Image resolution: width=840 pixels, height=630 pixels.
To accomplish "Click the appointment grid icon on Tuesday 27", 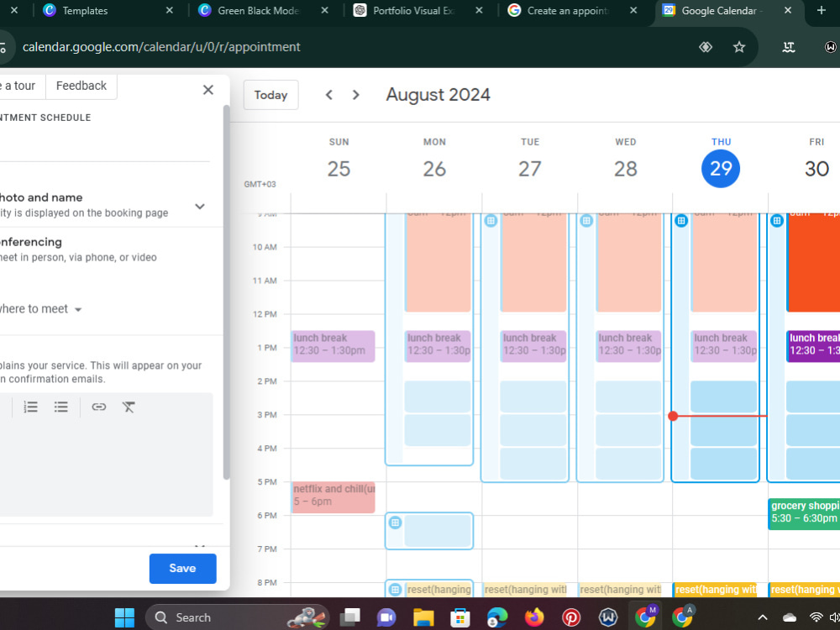I will [x=491, y=221].
